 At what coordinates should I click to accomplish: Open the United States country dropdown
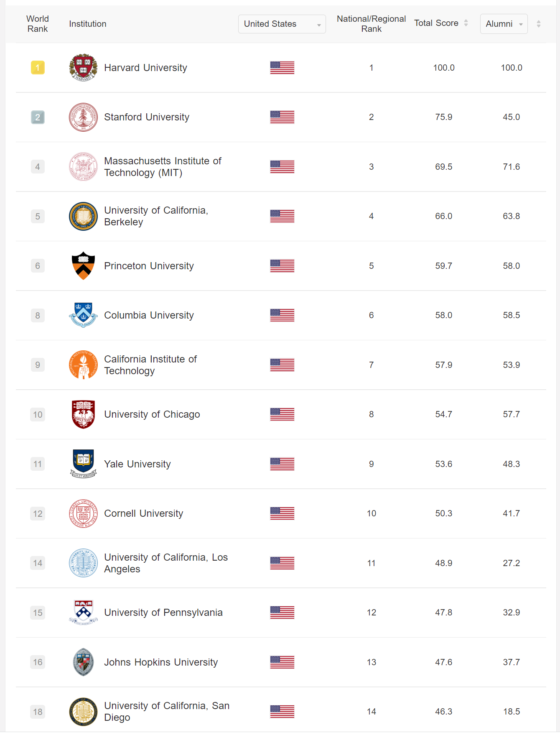coord(282,24)
